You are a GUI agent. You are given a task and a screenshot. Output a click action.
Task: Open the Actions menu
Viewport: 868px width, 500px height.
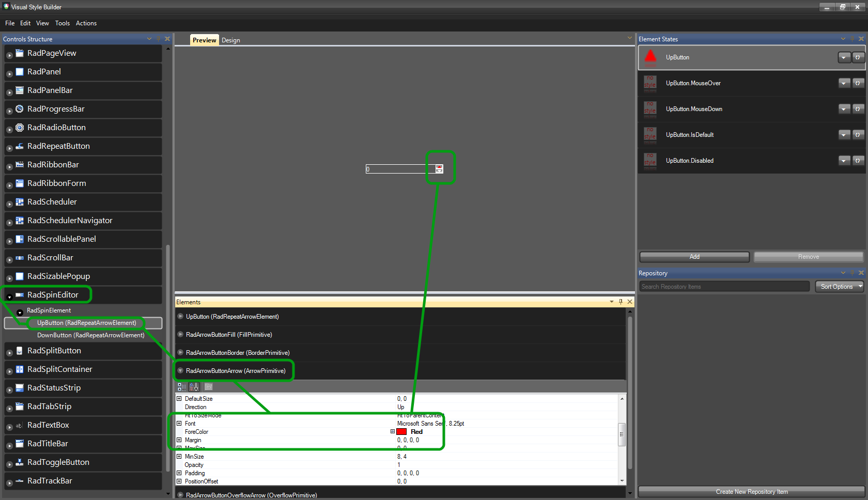point(86,23)
